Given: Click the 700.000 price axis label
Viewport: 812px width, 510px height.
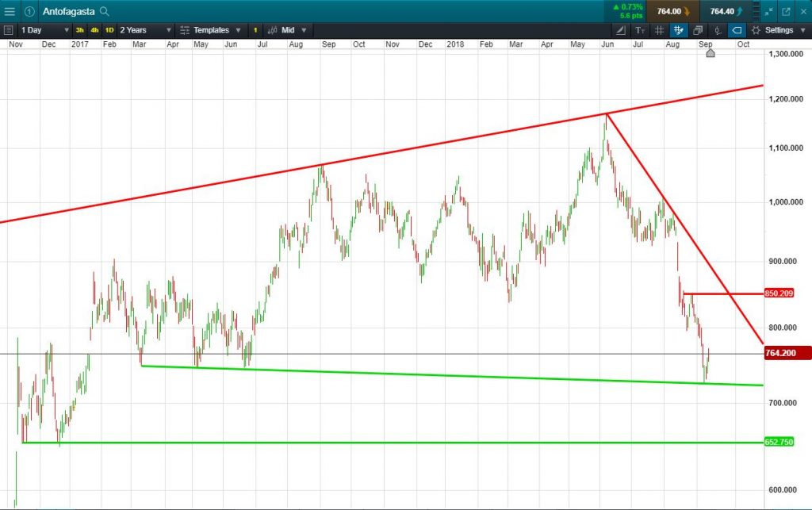Looking at the screenshot, I should click(783, 402).
